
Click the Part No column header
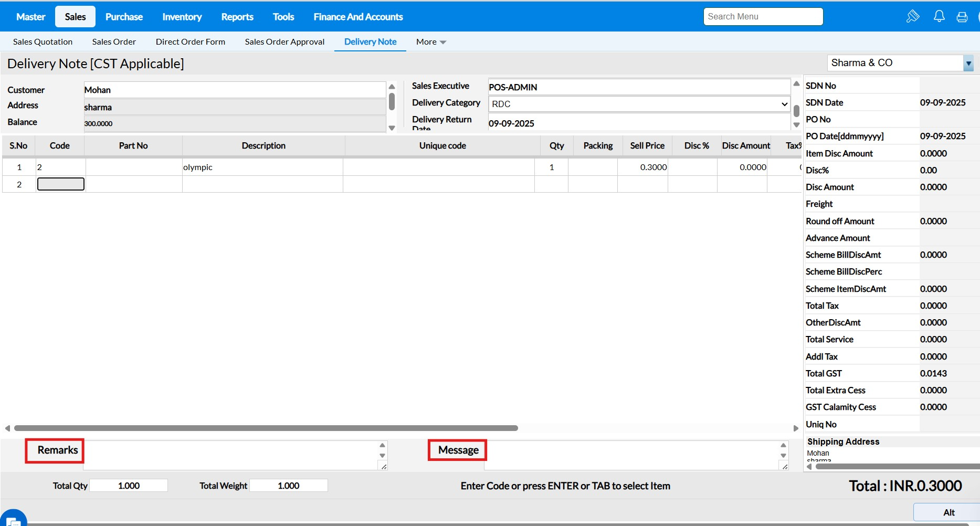[x=133, y=146]
